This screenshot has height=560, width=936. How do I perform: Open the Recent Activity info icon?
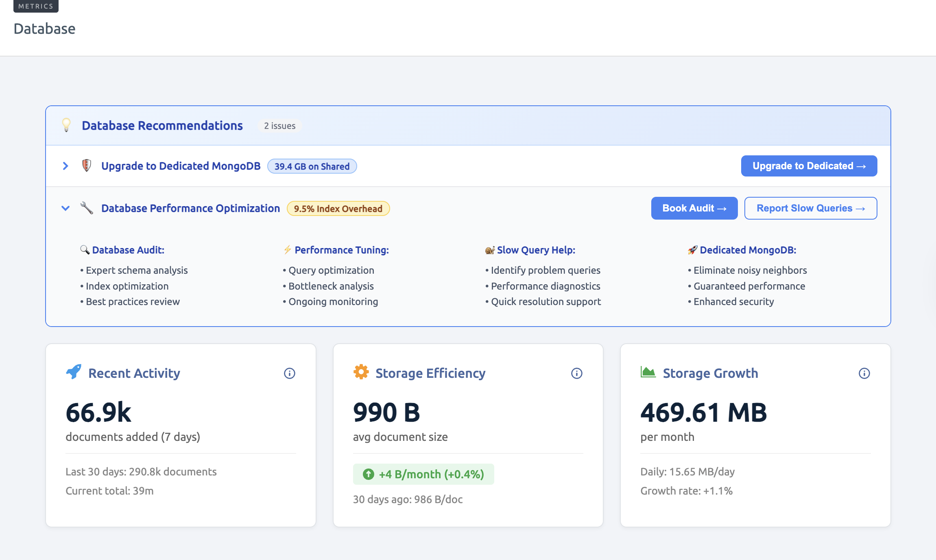click(x=289, y=373)
